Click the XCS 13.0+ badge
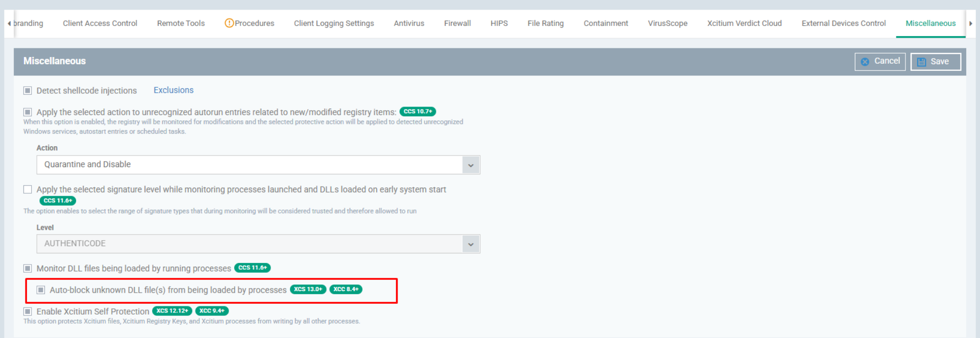This screenshot has width=980, height=338. (x=308, y=289)
